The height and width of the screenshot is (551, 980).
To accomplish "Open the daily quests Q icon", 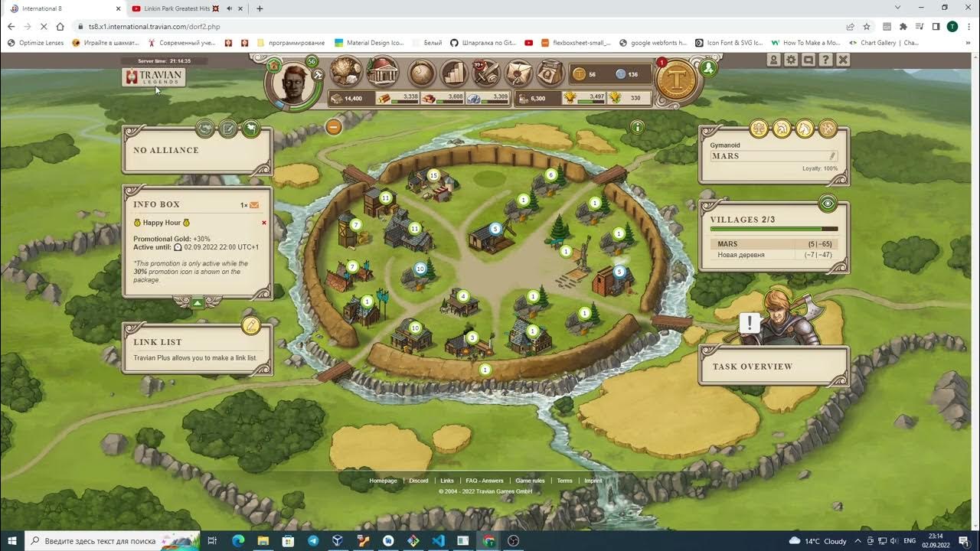I will point(549,73).
